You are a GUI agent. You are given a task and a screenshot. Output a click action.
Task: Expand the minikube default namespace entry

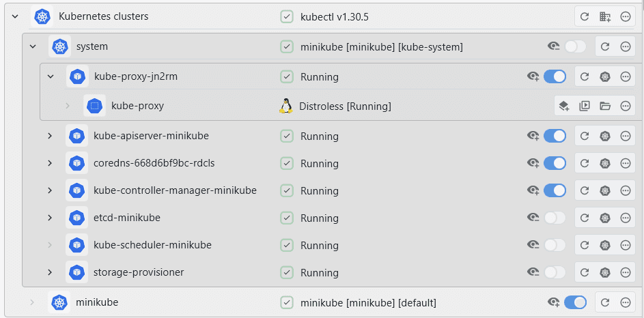click(x=32, y=302)
